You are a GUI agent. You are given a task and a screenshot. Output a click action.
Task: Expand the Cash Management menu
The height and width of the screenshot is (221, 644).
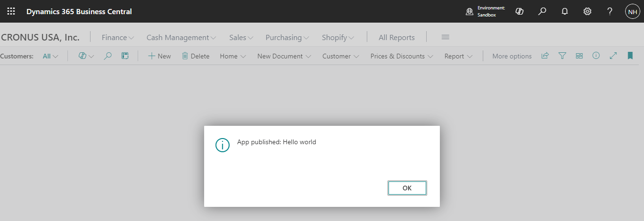point(182,37)
